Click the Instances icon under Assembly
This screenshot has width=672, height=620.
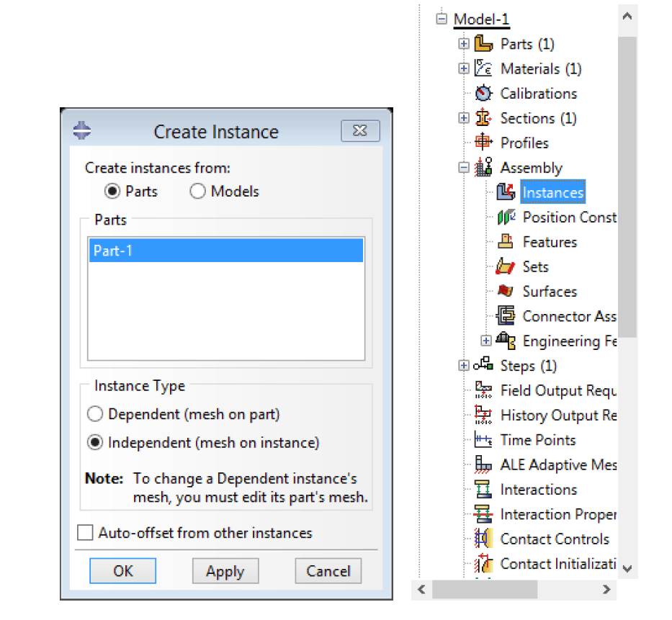click(x=506, y=192)
